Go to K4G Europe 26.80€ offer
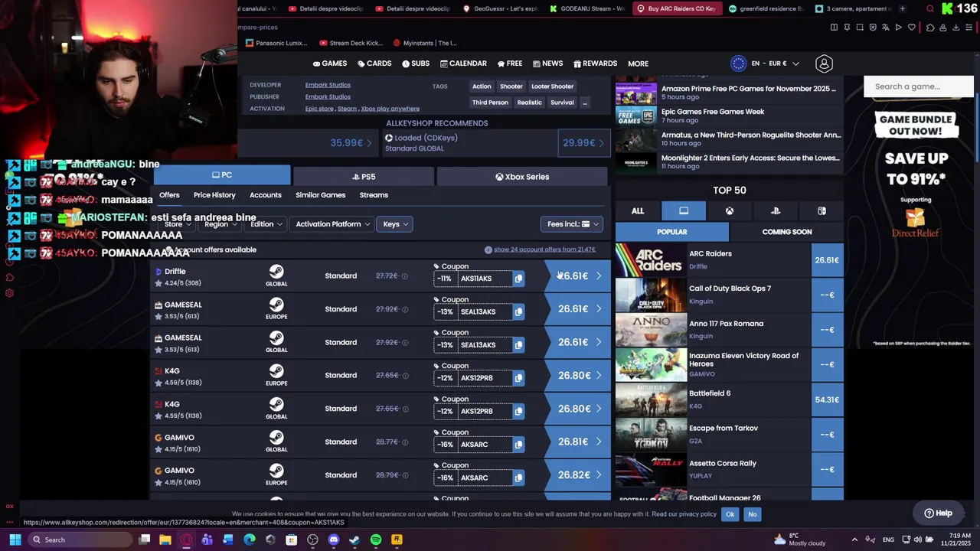Viewport: 980px width, 551px height. 578,376
